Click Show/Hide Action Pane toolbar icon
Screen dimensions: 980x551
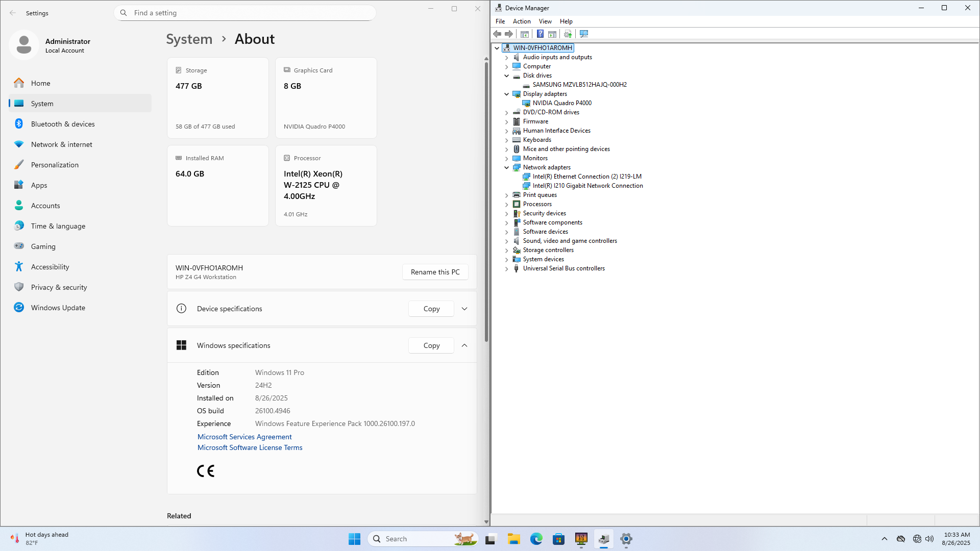(x=552, y=34)
